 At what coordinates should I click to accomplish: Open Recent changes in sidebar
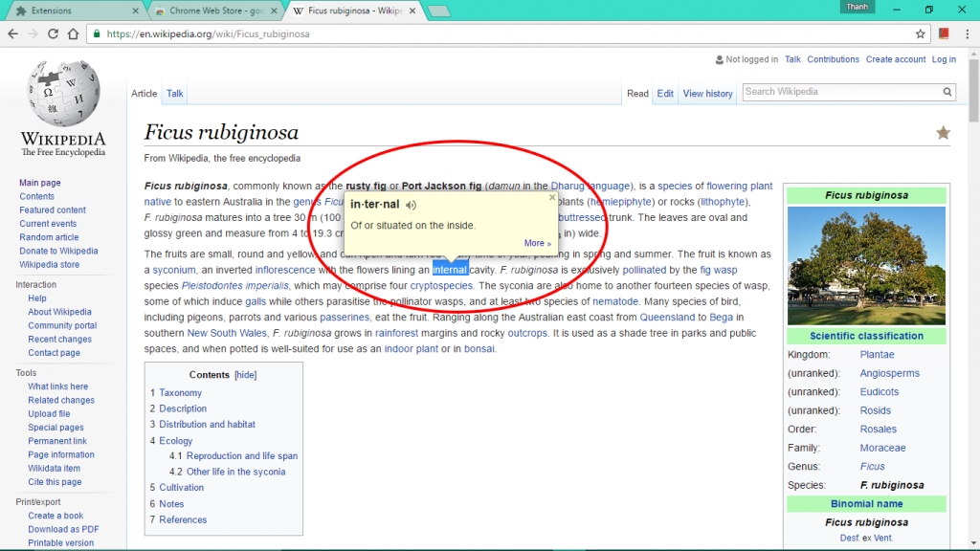click(x=59, y=340)
